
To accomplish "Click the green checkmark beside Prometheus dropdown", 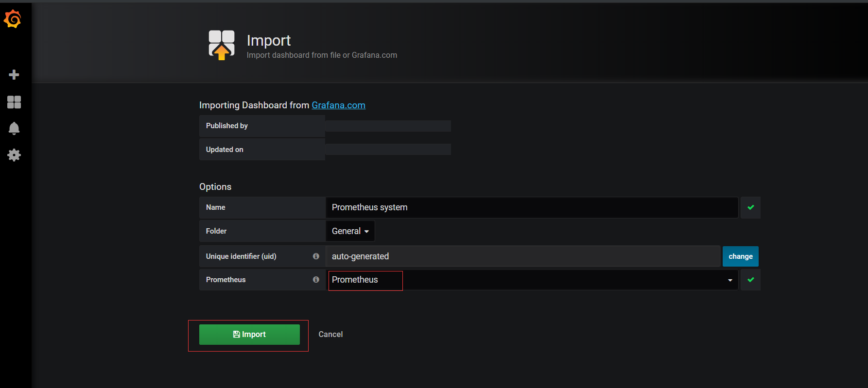I will click(750, 280).
